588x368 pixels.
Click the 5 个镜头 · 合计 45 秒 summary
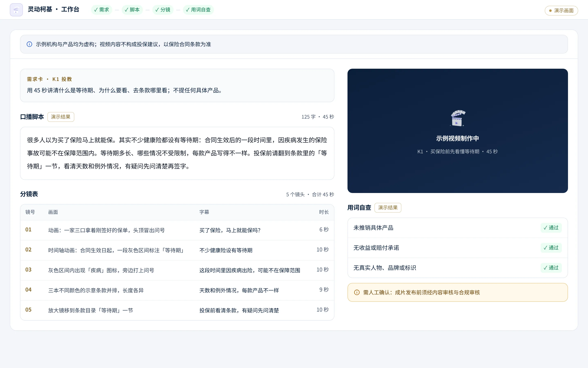[x=310, y=194]
